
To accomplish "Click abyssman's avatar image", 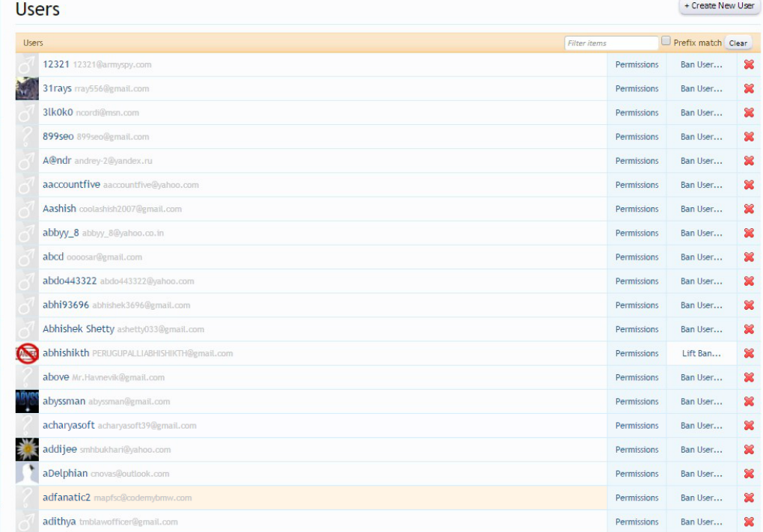I will (27, 402).
